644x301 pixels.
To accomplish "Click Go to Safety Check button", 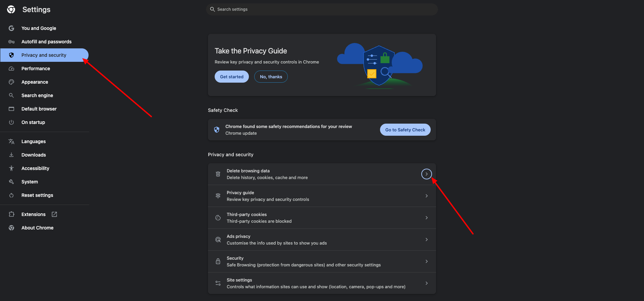I will pos(405,130).
